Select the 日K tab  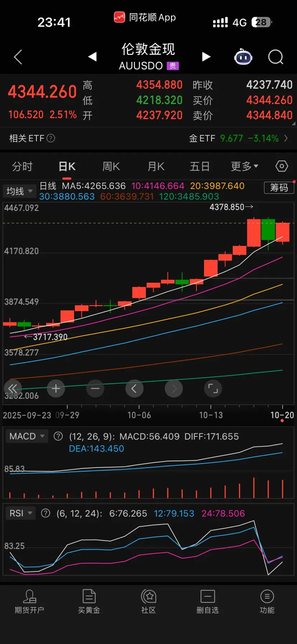pyautogui.click(x=67, y=166)
